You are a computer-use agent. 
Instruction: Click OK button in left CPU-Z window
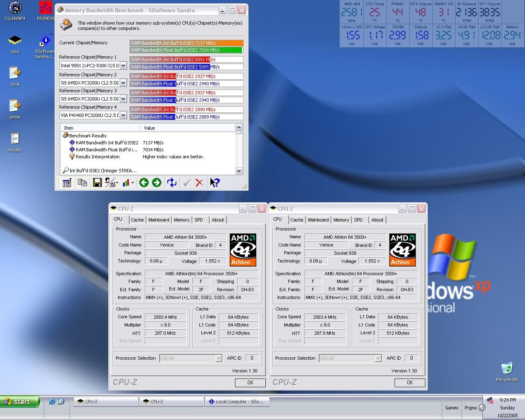[250, 383]
